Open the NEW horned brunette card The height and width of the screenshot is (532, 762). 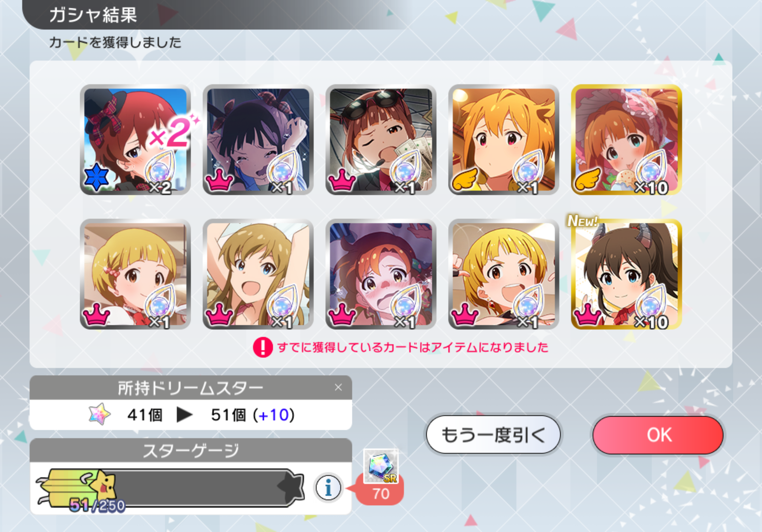627,274
